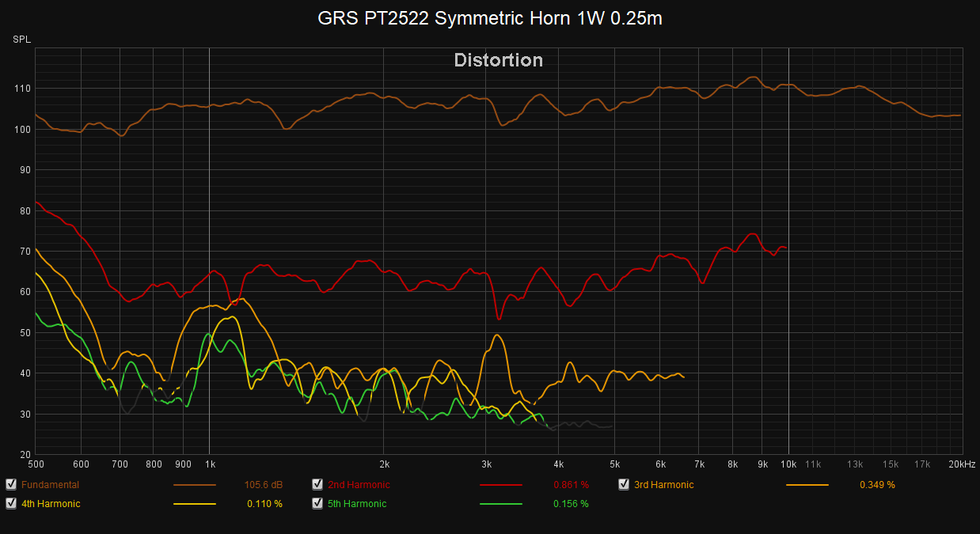Uncheck the 2nd Harmonic checkbox
This screenshot has width=980, height=534.
(x=317, y=485)
